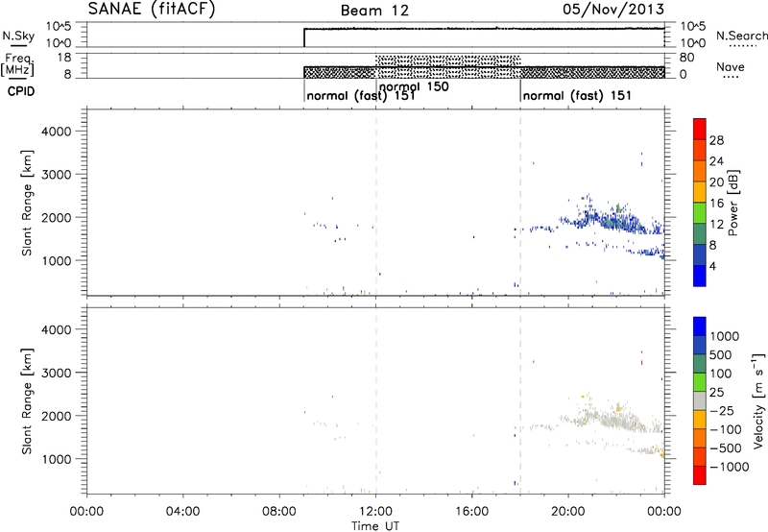The height and width of the screenshot is (532, 768).
Task: Click the Beam 12 label
Action: 374,11
